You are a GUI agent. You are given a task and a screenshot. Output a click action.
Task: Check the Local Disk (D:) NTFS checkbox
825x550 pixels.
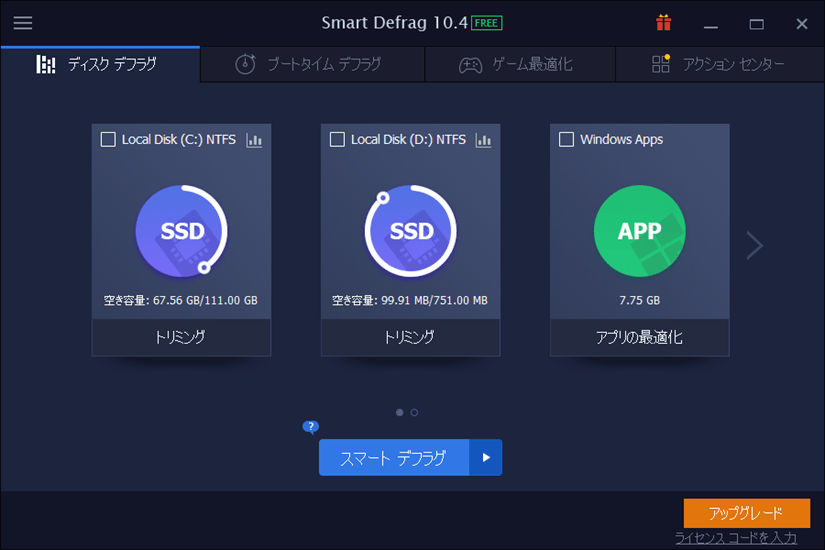pos(337,139)
